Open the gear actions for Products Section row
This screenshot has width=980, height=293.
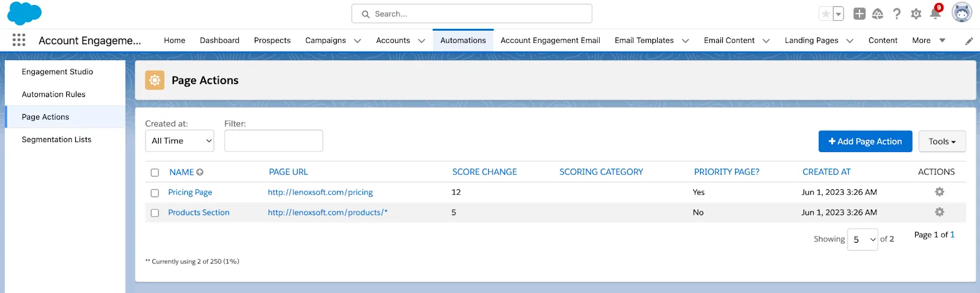(940, 212)
